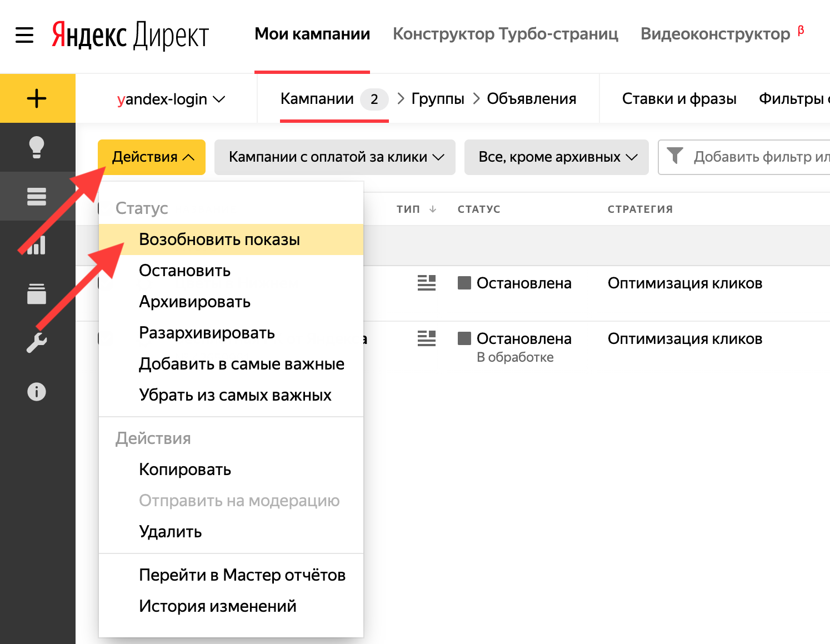The height and width of the screenshot is (644, 830).
Task: Click Оптимизация кликов in В обработке row
Action: point(685,338)
